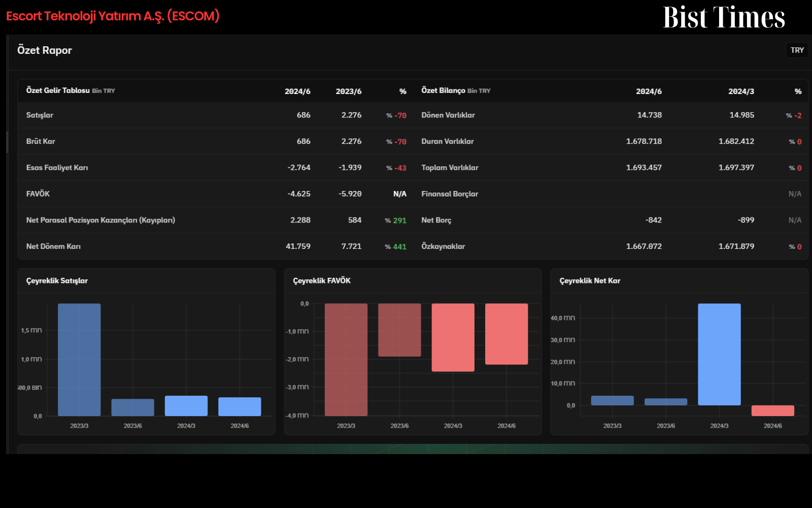Click the Çeyreklik FAVÖK chart title
The image size is (812, 508).
tap(322, 281)
